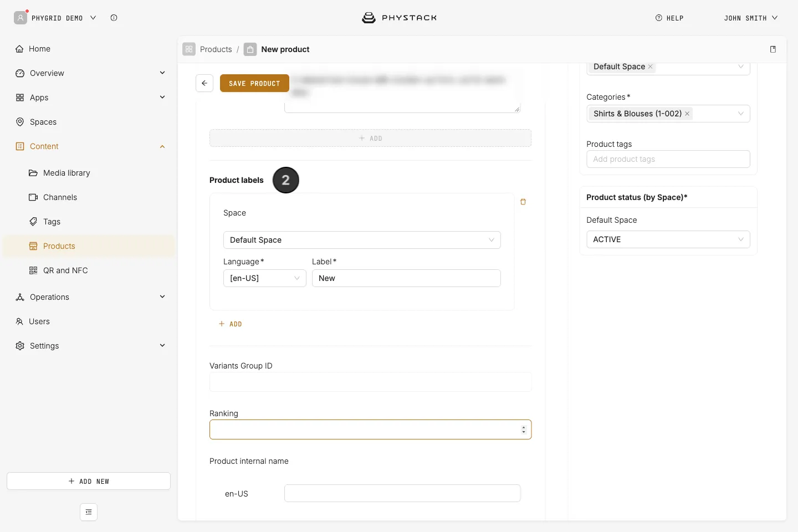The image size is (798, 532).
Task: Focus the Label text field
Action: coord(406,278)
